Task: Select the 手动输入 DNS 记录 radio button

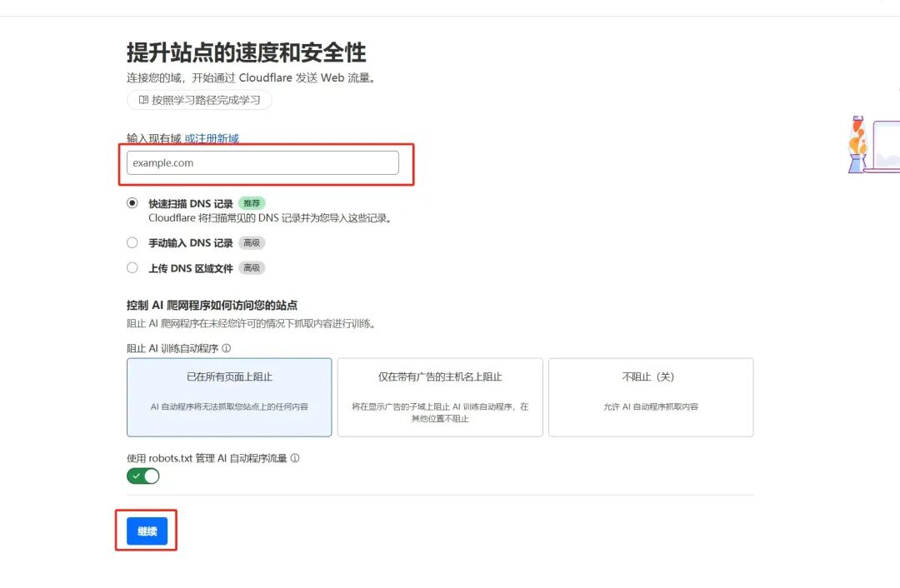Action: coord(132,242)
